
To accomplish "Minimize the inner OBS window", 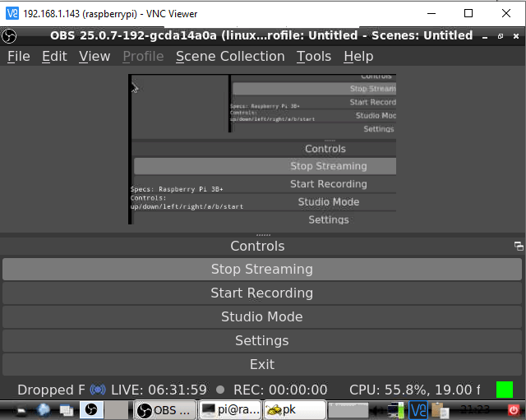I will pyautogui.click(x=485, y=36).
